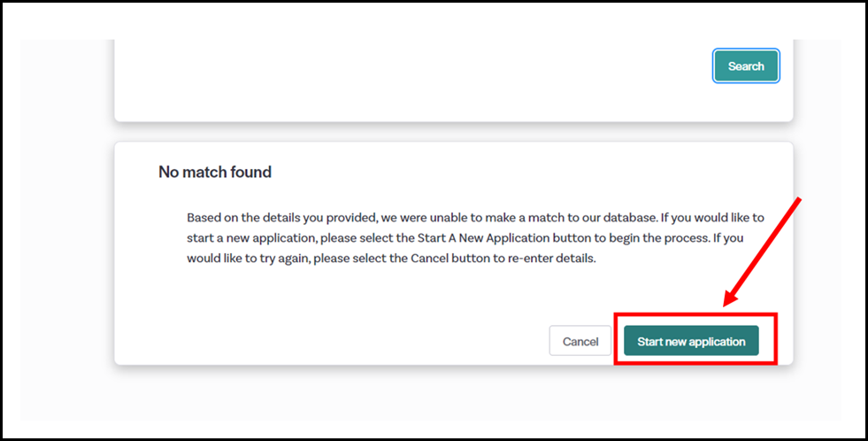Select the "No match found" heading
Image resolution: width=868 pixels, height=441 pixels.
[x=215, y=173]
